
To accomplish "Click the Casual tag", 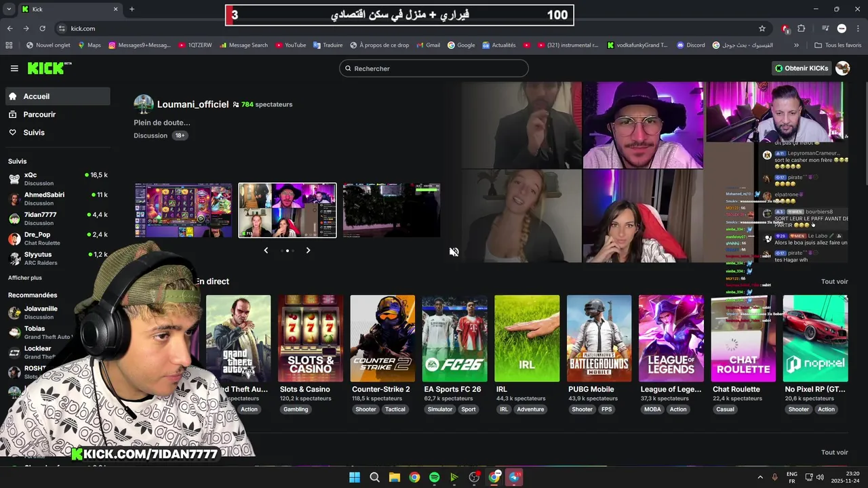I will (x=725, y=409).
